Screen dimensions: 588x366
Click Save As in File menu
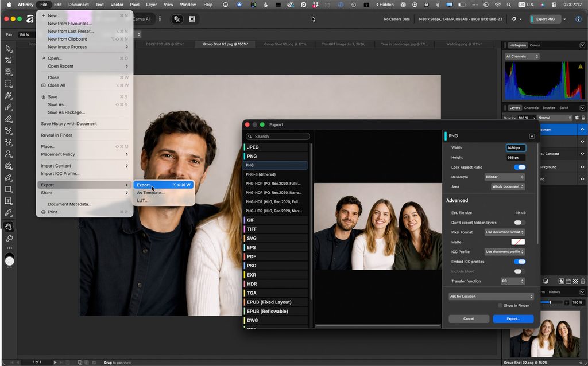point(57,104)
